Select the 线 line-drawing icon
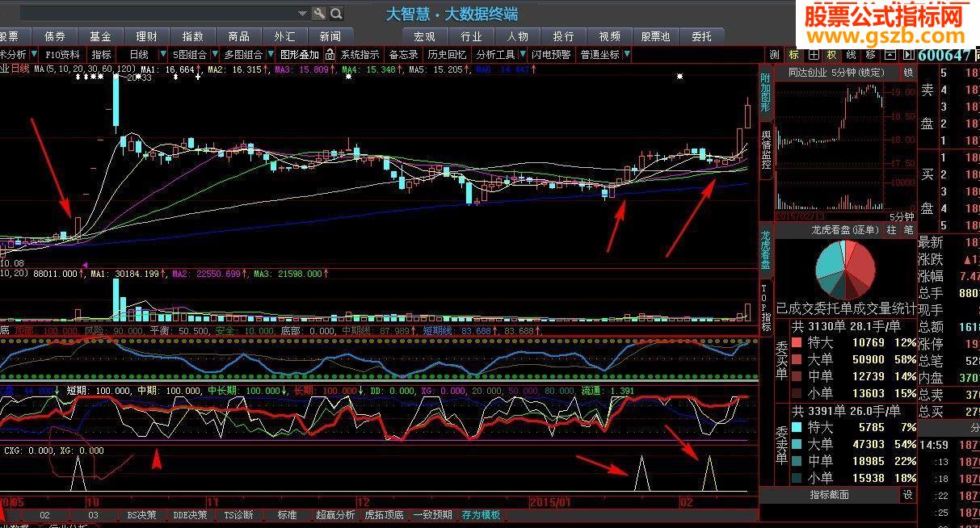The height and width of the screenshot is (528, 980). click(851, 55)
